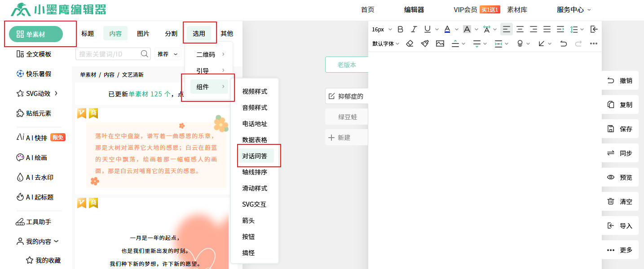
Task: Choose 对话问答 from the component menu
Action: coord(256,156)
